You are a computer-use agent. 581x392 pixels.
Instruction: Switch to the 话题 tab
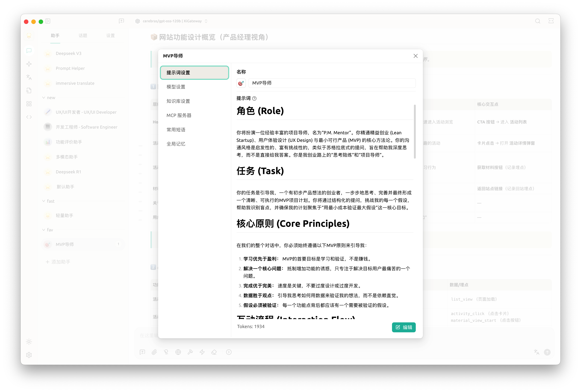coord(83,36)
